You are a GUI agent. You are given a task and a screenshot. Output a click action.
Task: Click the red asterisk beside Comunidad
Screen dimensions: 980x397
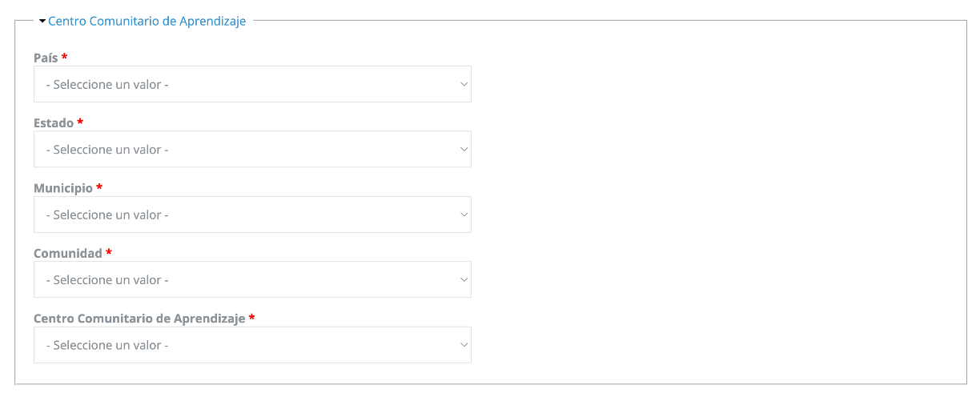pos(109,252)
